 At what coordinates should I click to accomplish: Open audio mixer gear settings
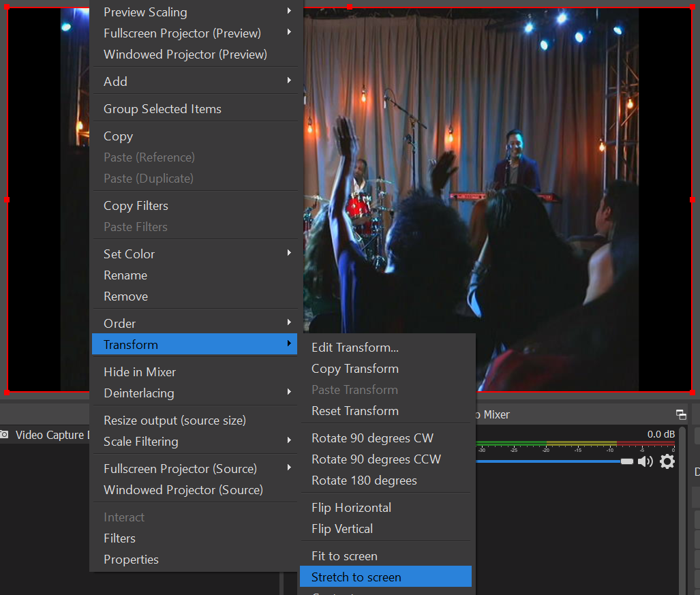tap(667, 461)
